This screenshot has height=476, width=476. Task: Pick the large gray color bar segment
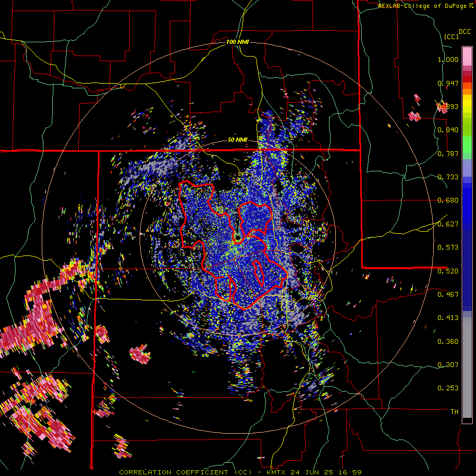coord(467,368)
